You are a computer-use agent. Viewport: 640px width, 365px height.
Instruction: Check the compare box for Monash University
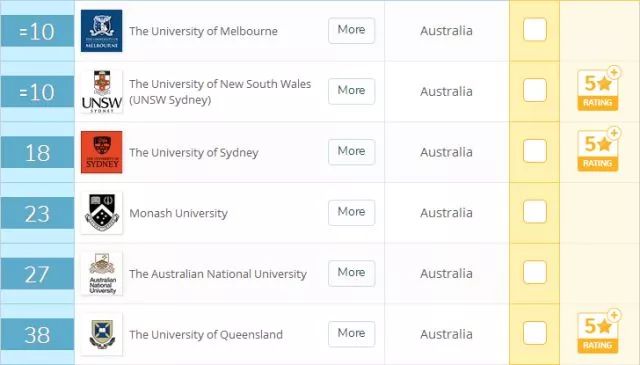coord(535,211)
